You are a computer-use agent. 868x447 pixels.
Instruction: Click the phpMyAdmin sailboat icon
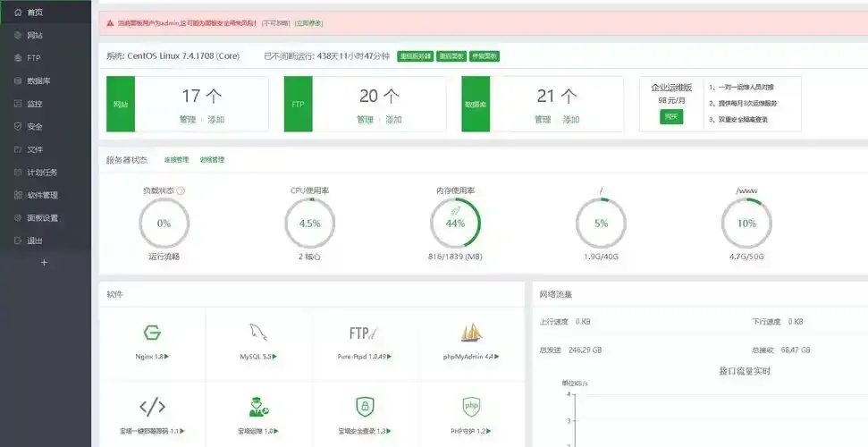(x=471, y=333)
